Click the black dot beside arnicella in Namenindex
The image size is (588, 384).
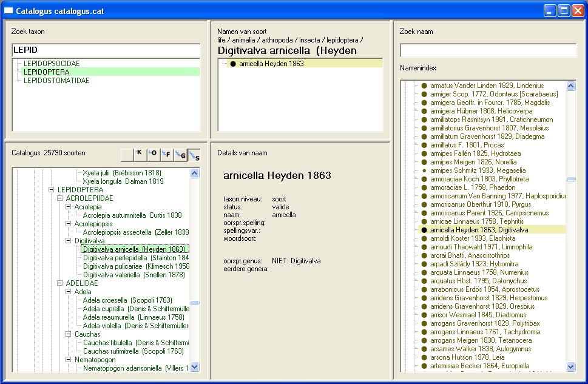tap(424, 230)
